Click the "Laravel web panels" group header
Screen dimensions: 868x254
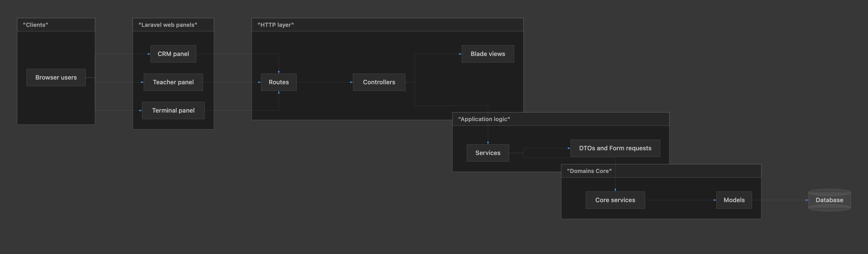point(173,25)
